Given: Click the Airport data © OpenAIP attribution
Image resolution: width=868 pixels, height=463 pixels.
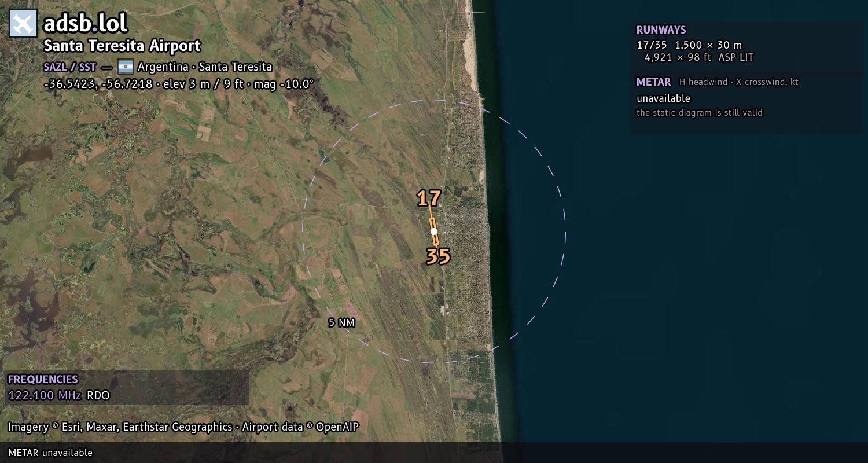Looking at the screenshot, I should pyautogui.click(x=300, y=427).
